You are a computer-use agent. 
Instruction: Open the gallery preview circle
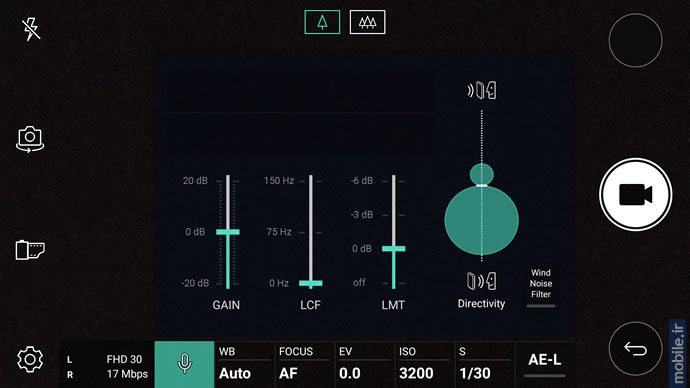(635, 40)
